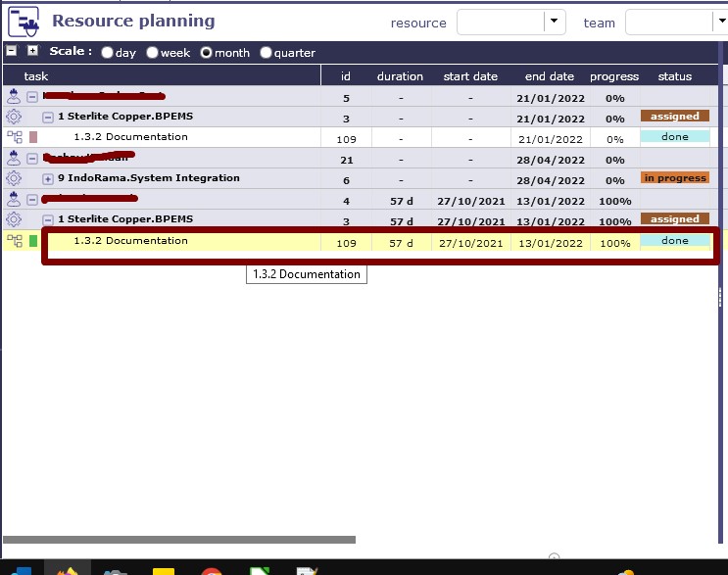Click the gear icon on the first Sterlite Copper row

coord(14,117)
